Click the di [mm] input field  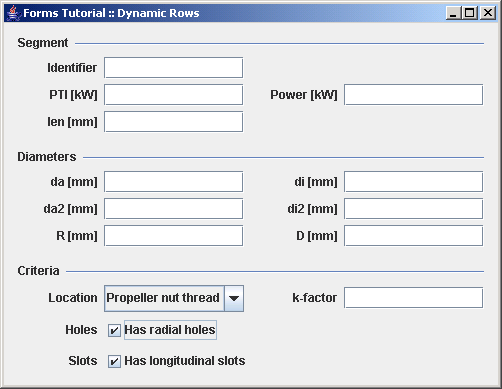[413, 182]
